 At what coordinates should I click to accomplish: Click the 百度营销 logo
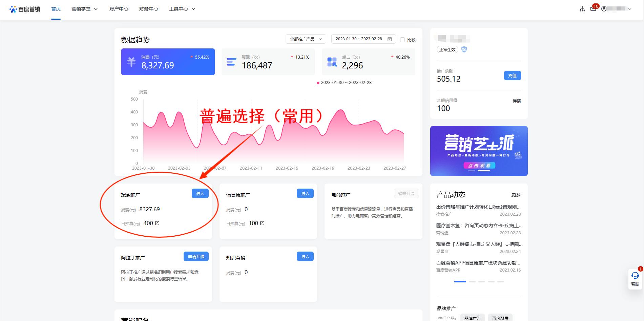pos(25,9)
